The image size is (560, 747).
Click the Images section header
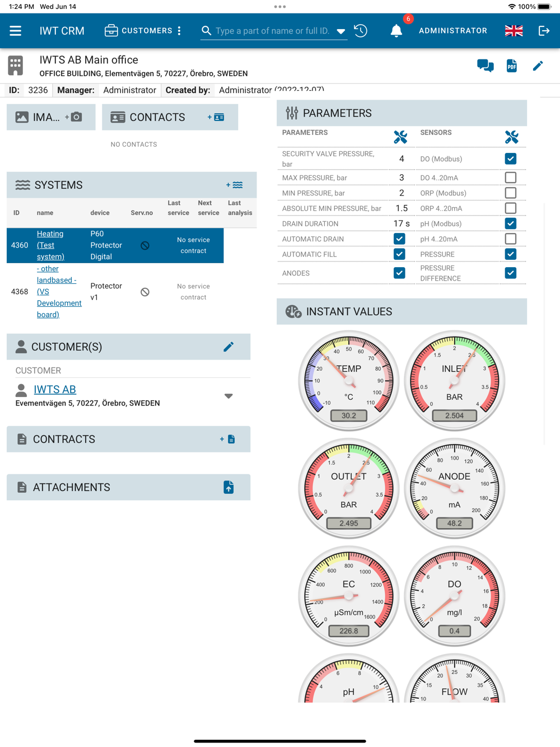coord(51,117)
